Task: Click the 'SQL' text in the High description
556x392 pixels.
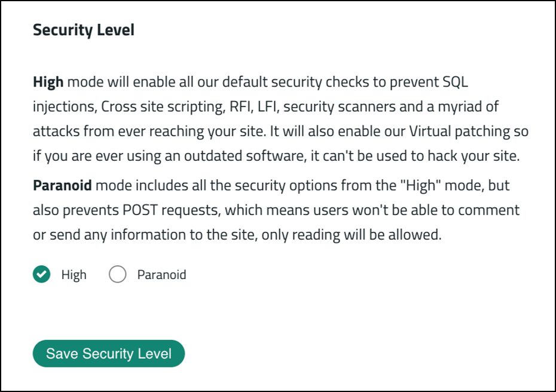Action: point(464,82)
